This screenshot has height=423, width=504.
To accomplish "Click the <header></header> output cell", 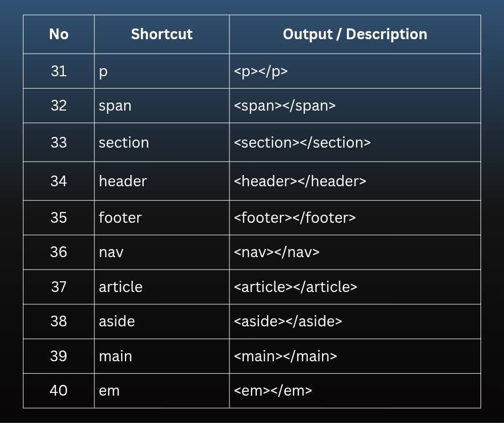I will (x=355, y=181).
